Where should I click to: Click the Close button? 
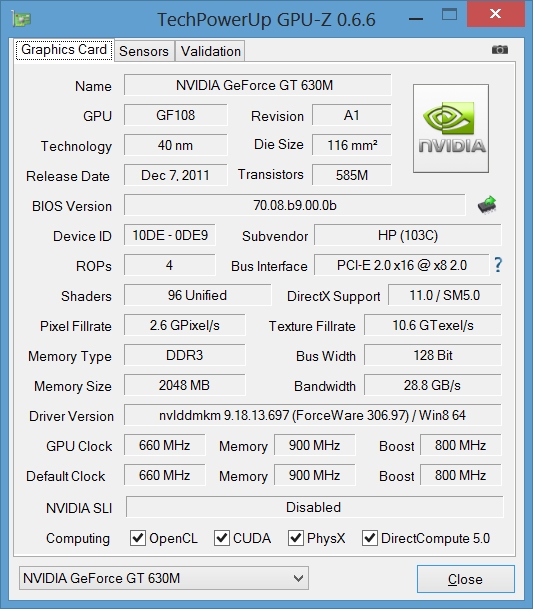pyautogui.click(x=466, y=579)
